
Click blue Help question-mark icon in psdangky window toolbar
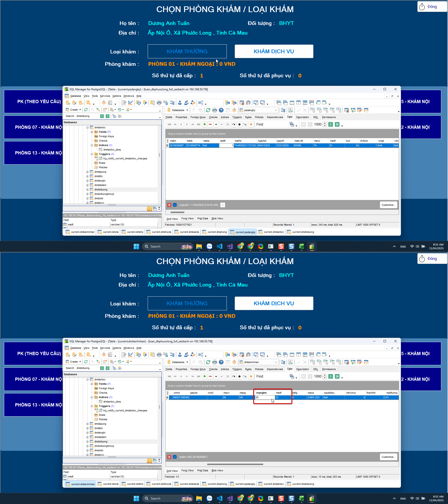[x=221, y=110]
